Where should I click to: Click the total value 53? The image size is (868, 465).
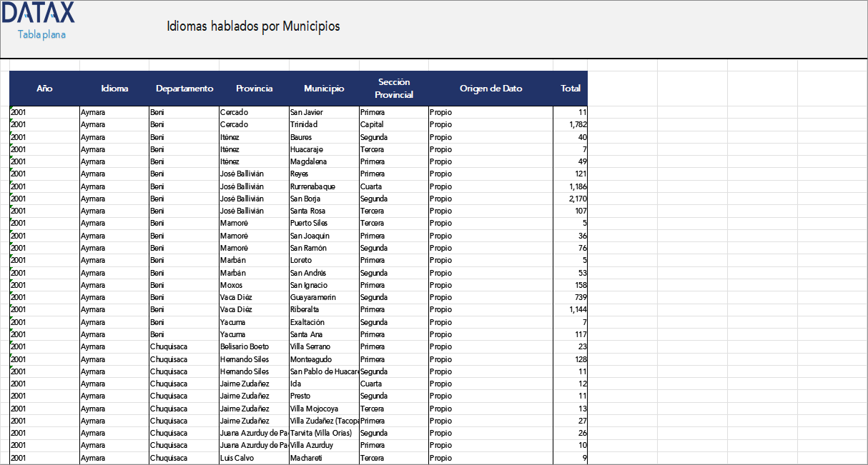[571, 273]
